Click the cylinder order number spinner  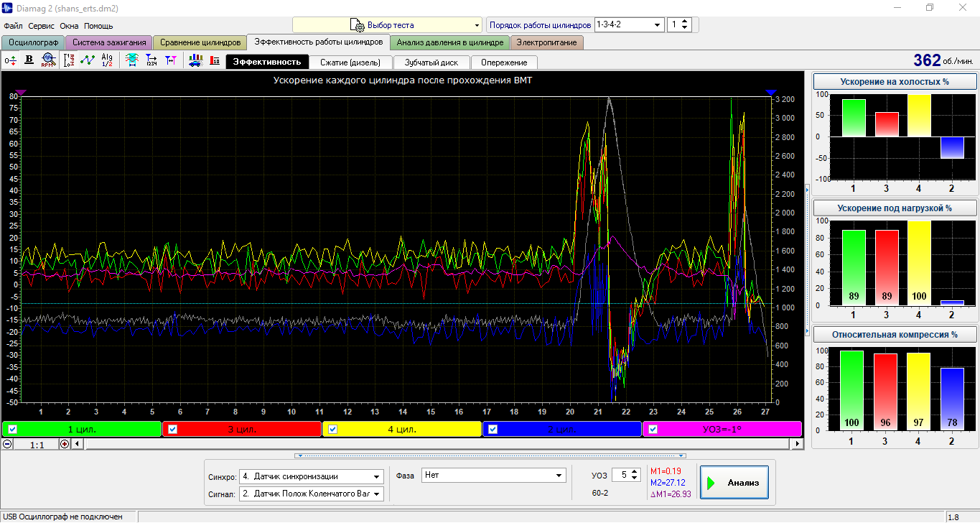click(678, 24)
